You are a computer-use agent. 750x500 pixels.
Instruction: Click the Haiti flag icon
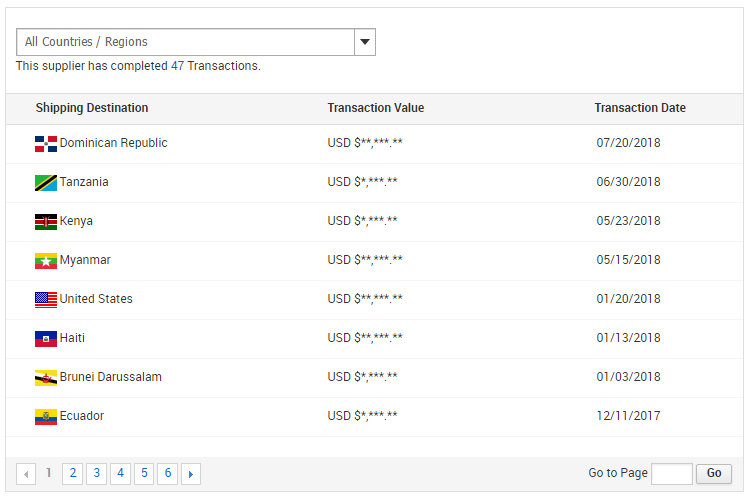click(x=46, y=339)
